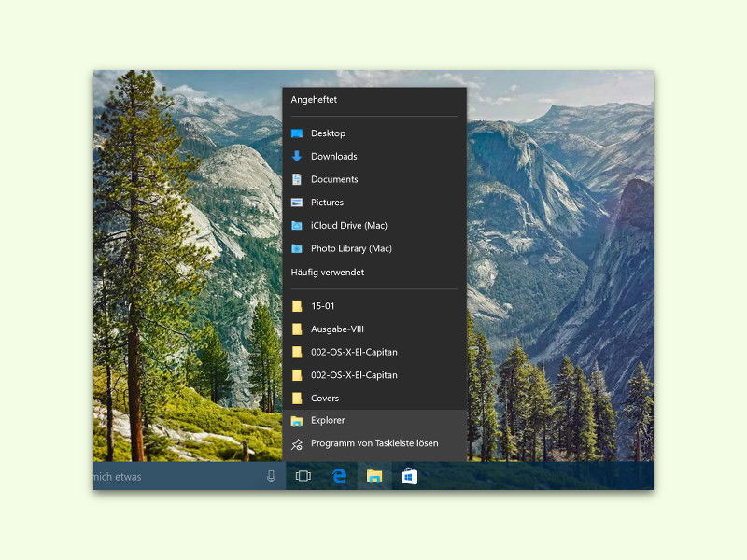Select Programm von Taskleiste lösen
Image resolution: width=747 pixels, height=560 pixels.
374,443
